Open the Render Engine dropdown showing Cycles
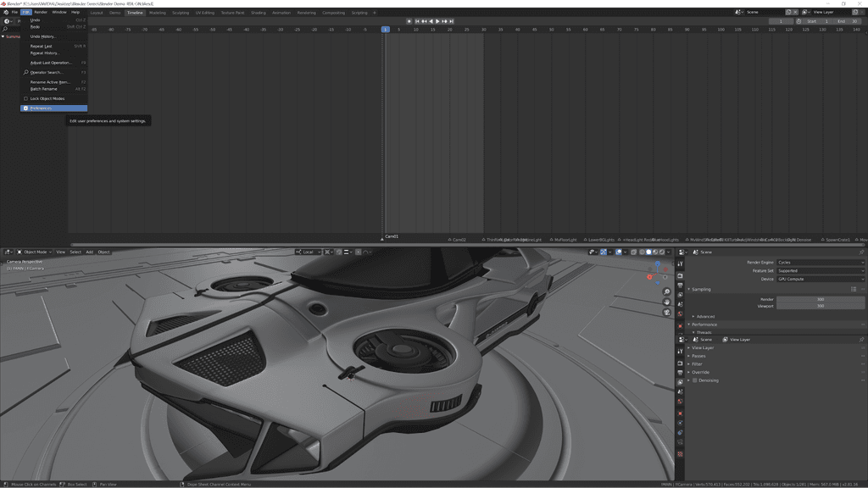The height and width of the screenshot is (488, 868). 821,263
